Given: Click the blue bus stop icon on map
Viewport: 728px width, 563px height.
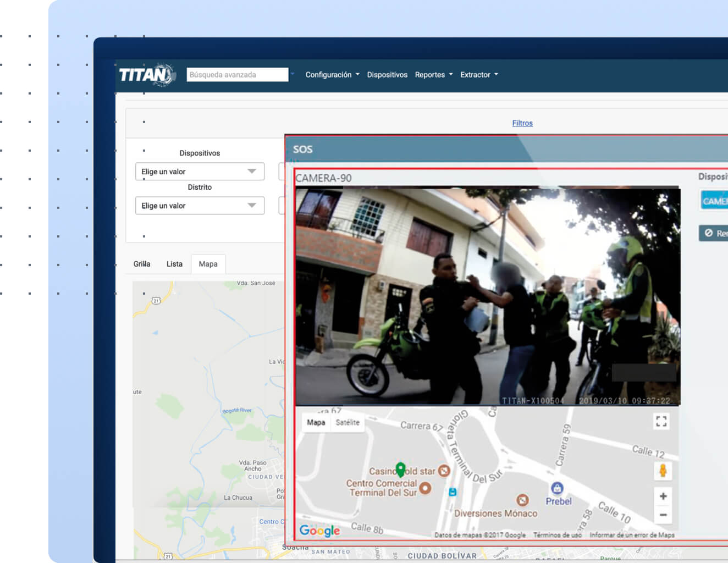Looking at the screenshot, I should 453,492.
